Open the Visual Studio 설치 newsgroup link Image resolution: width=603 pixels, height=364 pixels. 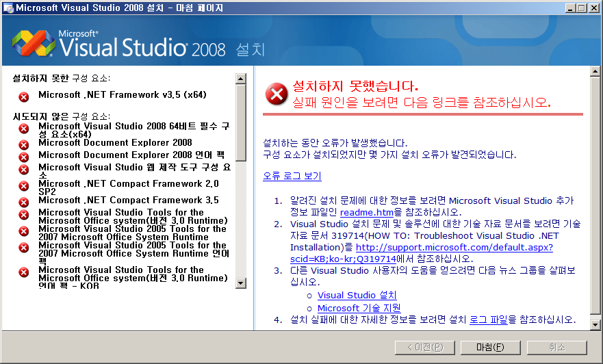[357, 295]
